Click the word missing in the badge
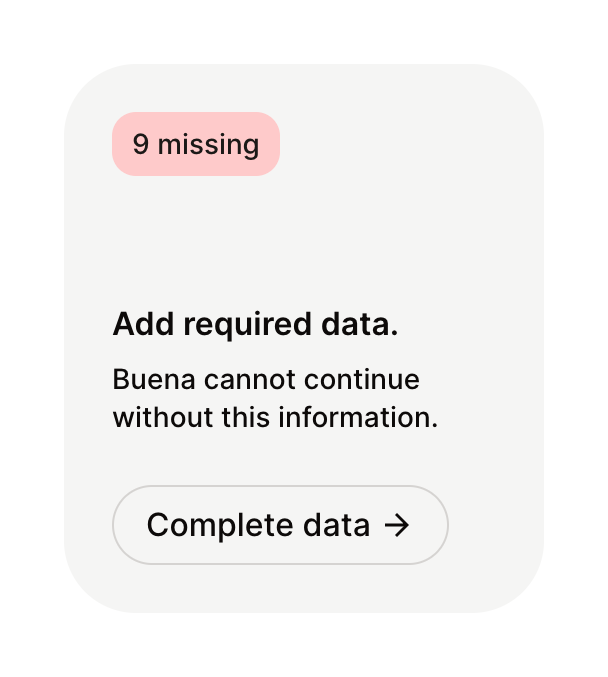The image size is (608, 677). (208, 144)
